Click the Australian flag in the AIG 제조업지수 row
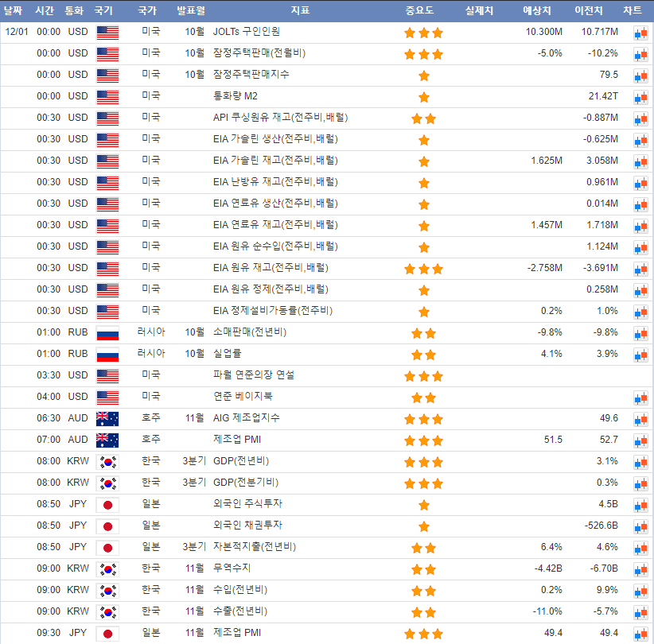Viewport: 654px width, 644px height. pos(107,418)
